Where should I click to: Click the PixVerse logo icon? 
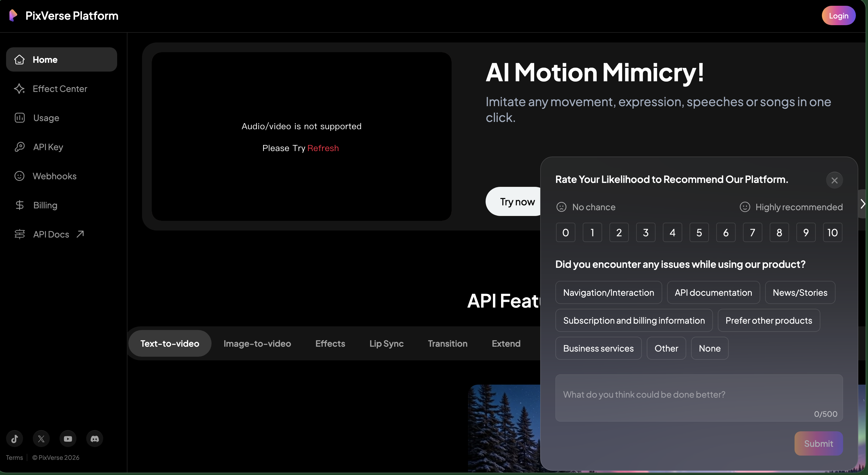pyautogui.click(x=13, y=15)
